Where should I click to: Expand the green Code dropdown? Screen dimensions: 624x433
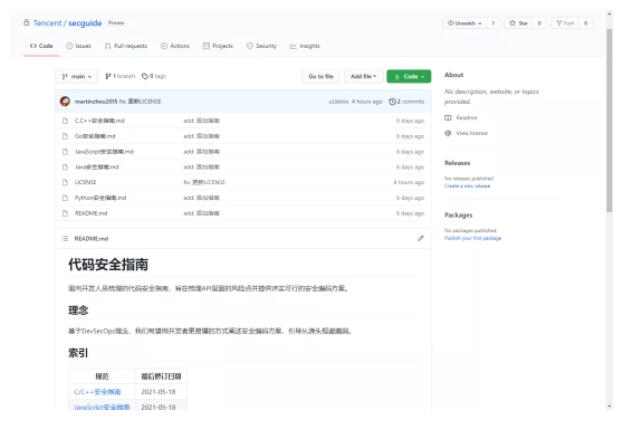coord(408,76)
